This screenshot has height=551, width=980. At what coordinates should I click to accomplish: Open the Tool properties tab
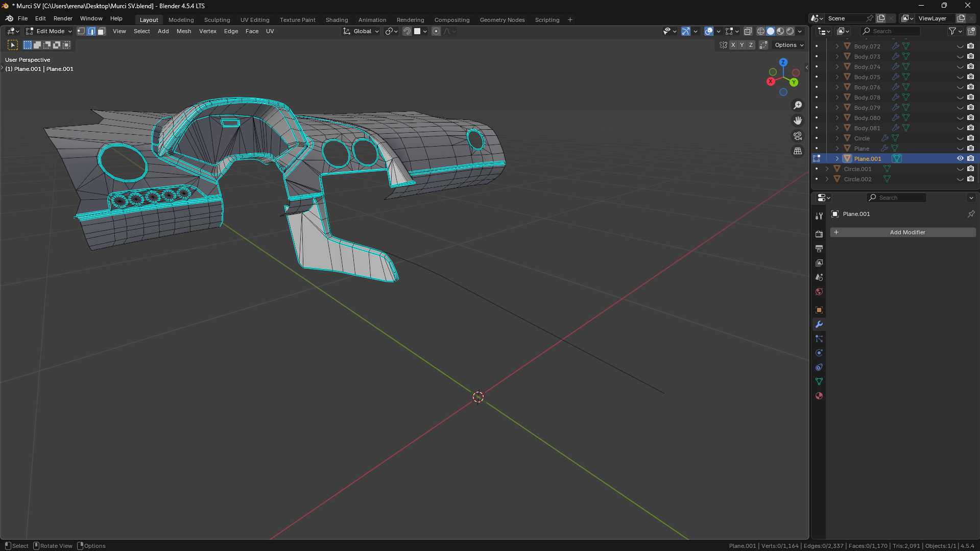click(x=819, y=216)
